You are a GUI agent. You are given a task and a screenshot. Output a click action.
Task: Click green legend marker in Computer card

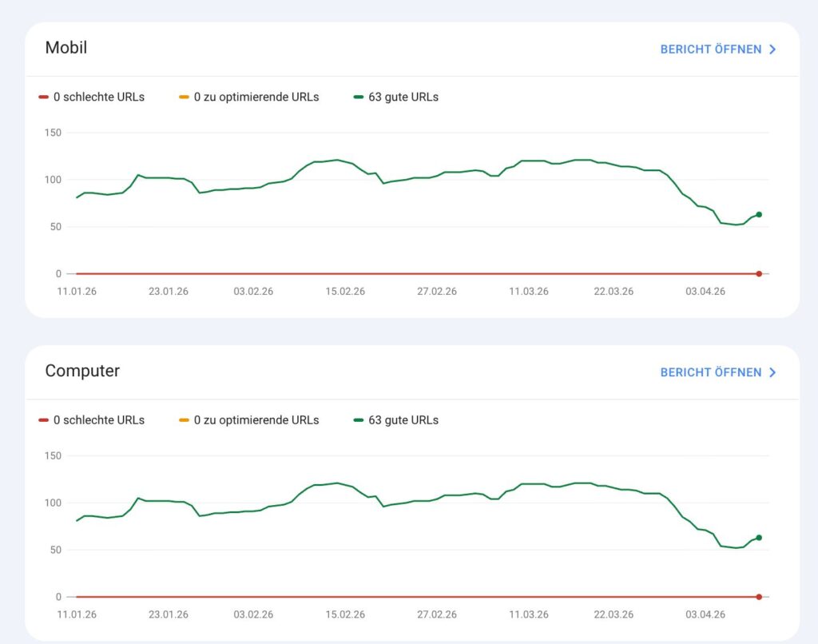click(359, 420)
